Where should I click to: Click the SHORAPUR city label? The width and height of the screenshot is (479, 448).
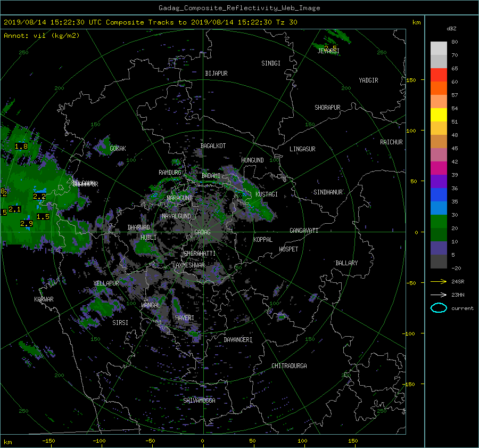[x=327, y=107]
